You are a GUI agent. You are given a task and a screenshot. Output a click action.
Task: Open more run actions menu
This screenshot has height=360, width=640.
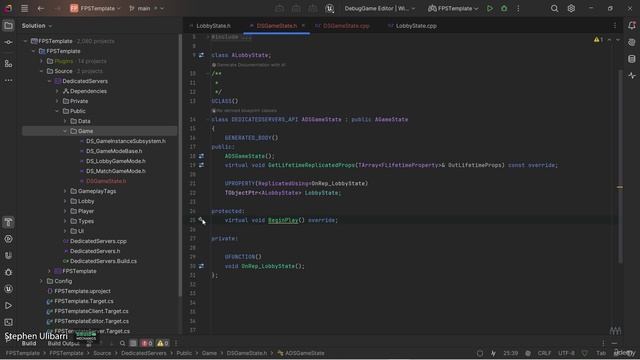(x=518, y=8)
